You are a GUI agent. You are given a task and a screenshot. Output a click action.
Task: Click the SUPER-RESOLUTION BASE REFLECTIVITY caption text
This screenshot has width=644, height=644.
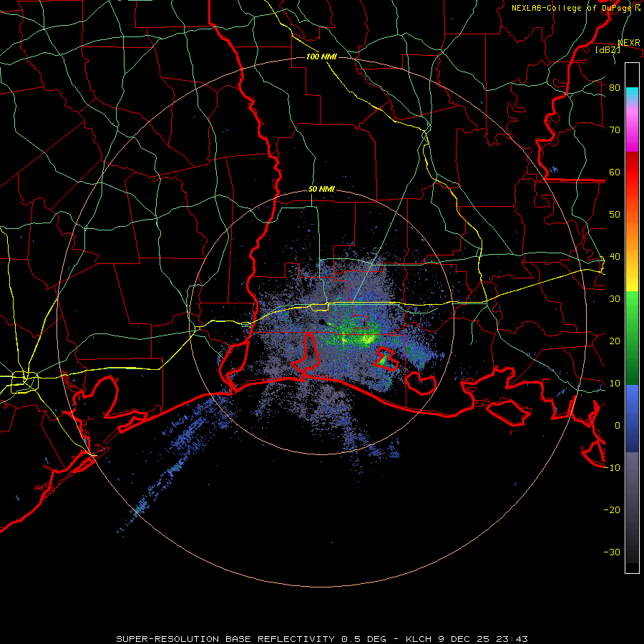(x=225, y=639)
